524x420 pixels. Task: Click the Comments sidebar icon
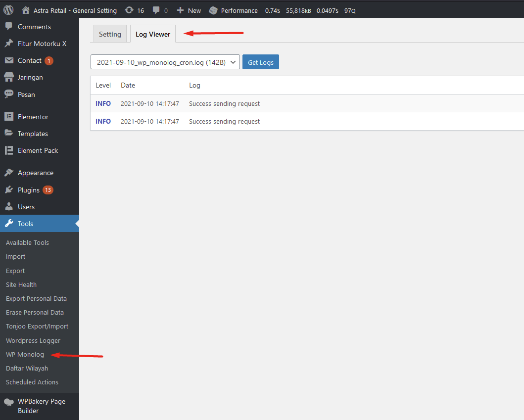9,26
